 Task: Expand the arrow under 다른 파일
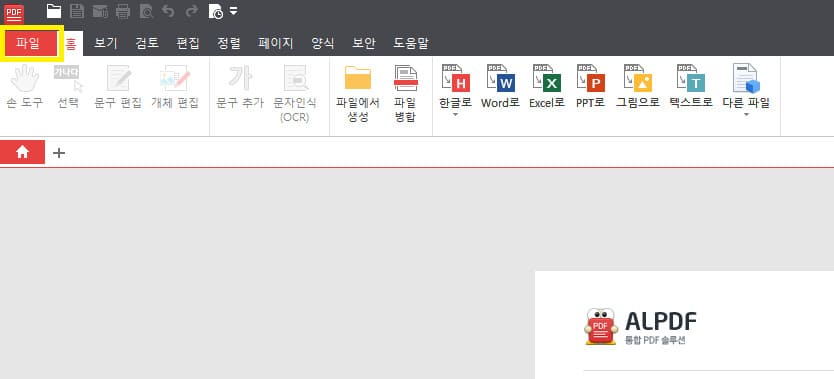coord(746,114)
